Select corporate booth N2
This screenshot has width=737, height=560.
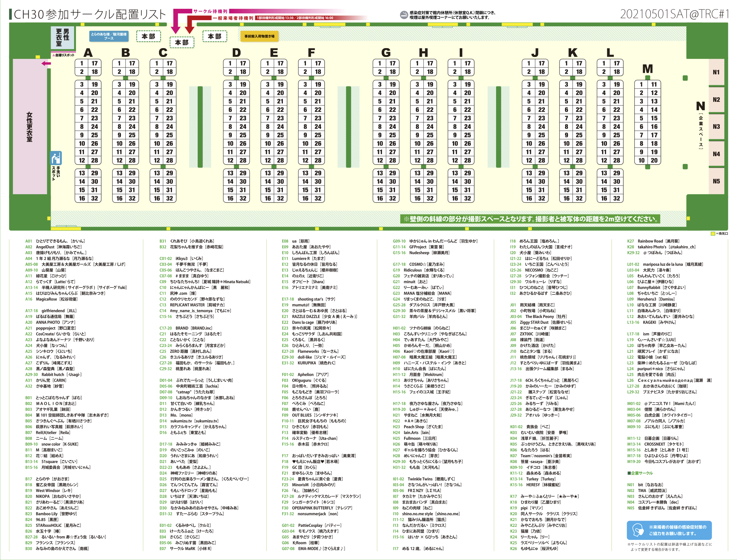pyautogui.click(x=716, y=100)
